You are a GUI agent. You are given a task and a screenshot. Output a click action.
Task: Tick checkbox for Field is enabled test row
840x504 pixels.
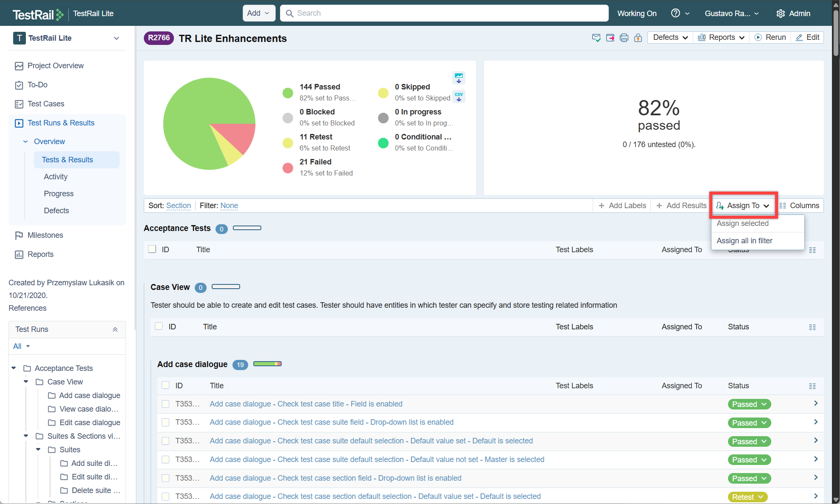(165, 404)
